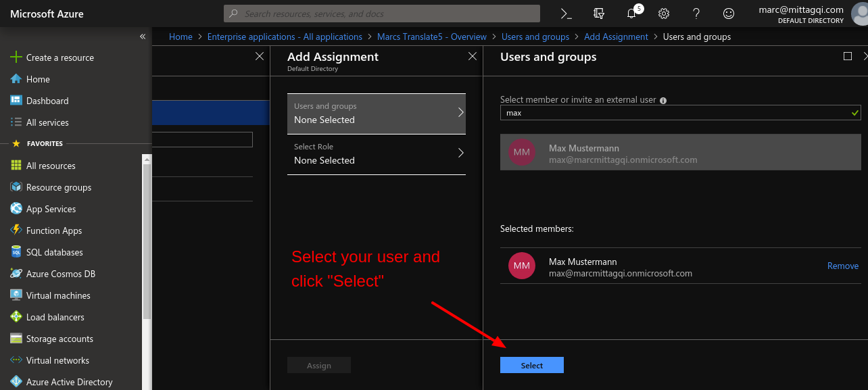Open Create a resource in sidebar
This screenshot has width=868, height=390.
(x=60, y=57)
